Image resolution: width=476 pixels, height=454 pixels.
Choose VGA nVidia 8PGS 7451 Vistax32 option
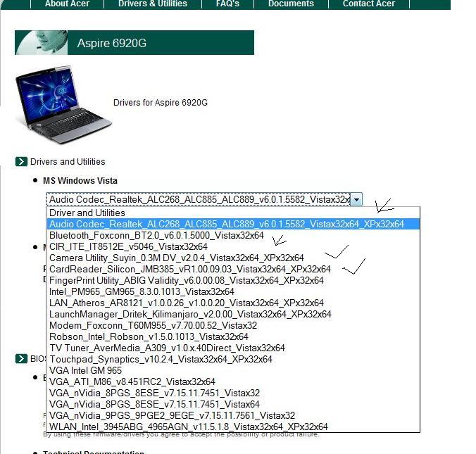coord(233,393)
